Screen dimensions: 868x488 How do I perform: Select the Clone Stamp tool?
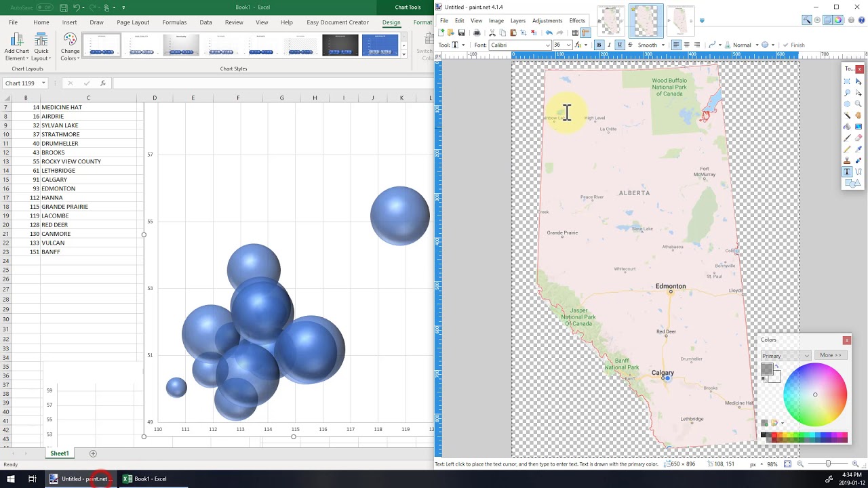pos(847,161)
